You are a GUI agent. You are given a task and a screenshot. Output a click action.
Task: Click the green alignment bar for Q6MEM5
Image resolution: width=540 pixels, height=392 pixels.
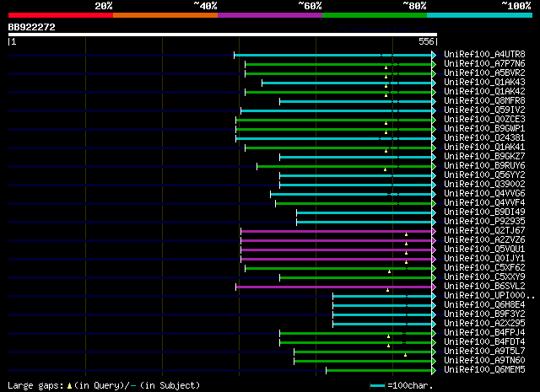point(379,371)
